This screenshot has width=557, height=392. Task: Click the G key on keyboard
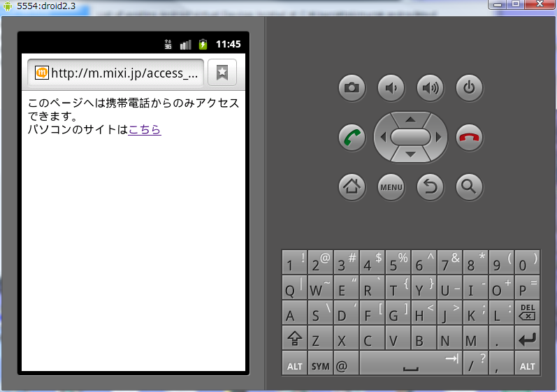[398, 312]
